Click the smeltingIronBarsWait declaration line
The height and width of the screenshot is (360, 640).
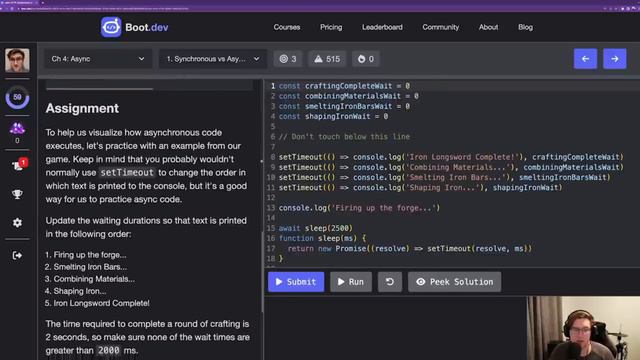(x=344, y=107)
